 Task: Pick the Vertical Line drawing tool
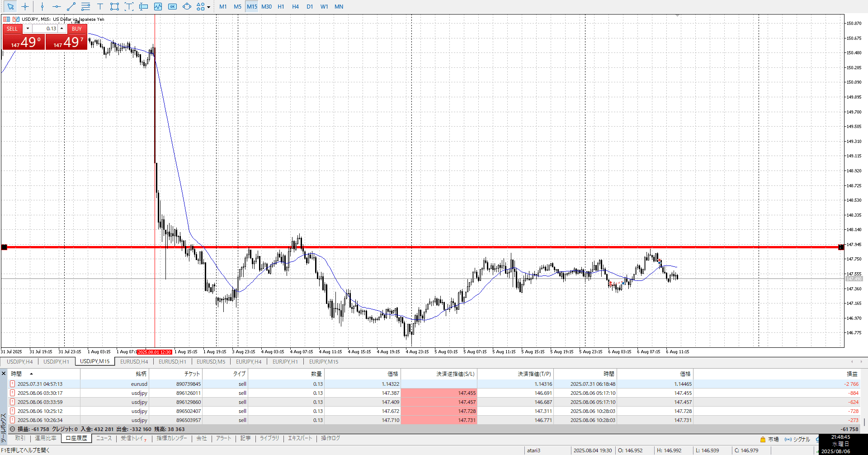click(x=42, y=6)
